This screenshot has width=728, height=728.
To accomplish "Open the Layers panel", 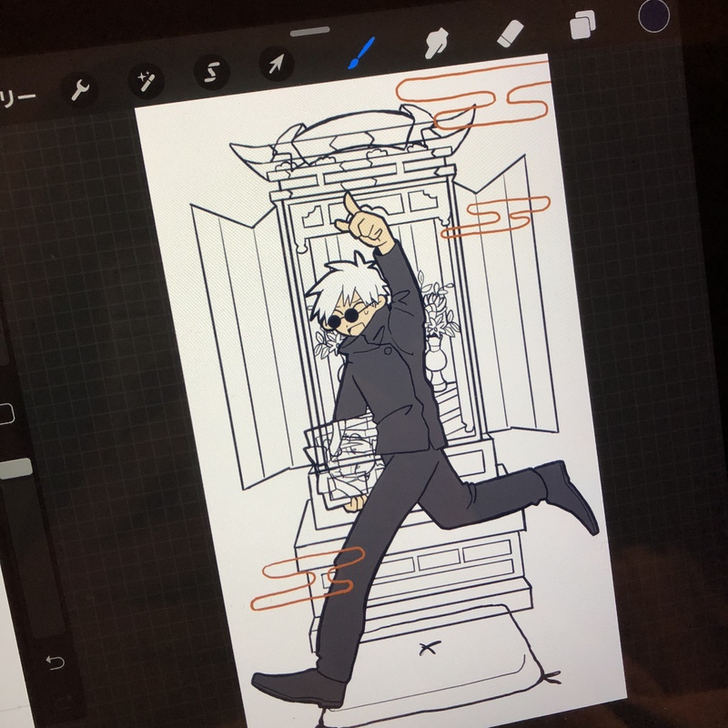I will [582, 25].
